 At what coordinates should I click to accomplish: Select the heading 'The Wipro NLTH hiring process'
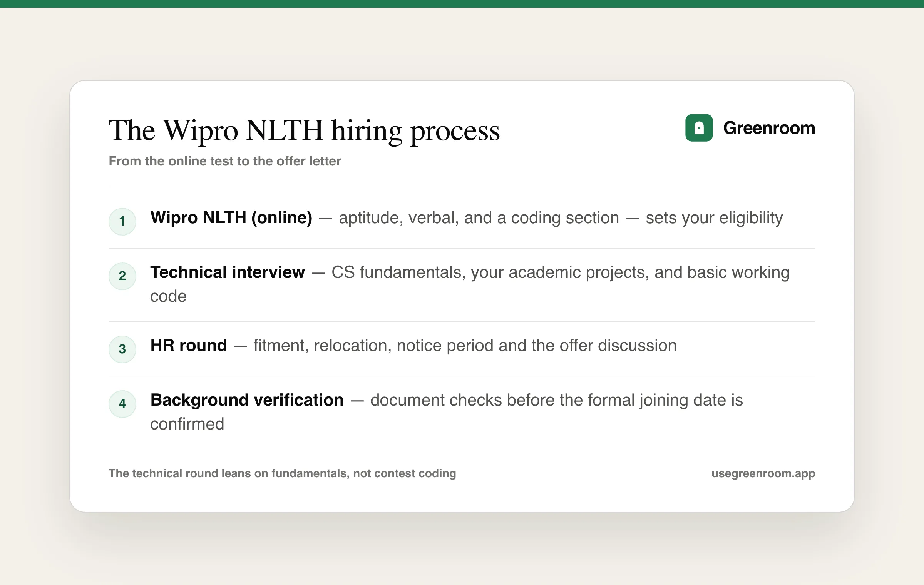(x=304, y=131)
